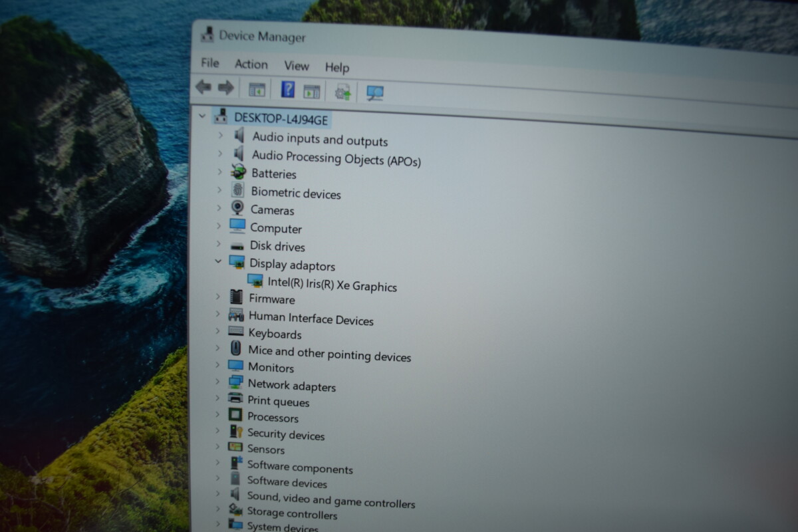Click the Intel Iris Xe Graphics device icon

click(255, 281)
